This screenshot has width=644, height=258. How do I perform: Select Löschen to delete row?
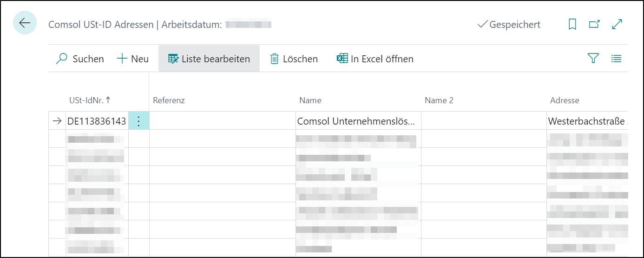[x=294, y=59]
